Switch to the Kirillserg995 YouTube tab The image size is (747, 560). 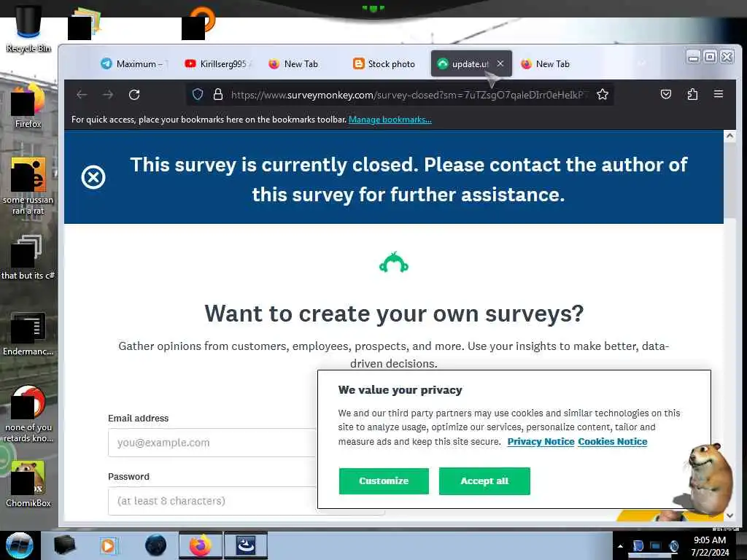click(217, 64)
